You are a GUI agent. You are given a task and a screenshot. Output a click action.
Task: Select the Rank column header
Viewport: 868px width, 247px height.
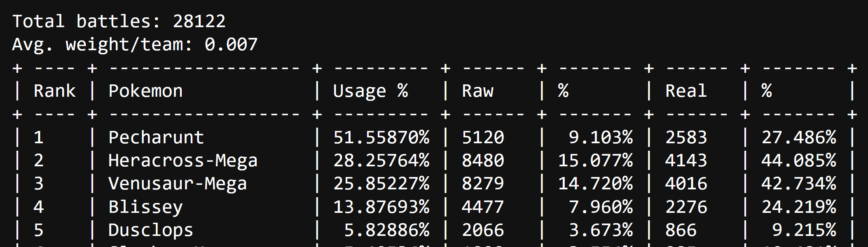(x=54, y=91)
